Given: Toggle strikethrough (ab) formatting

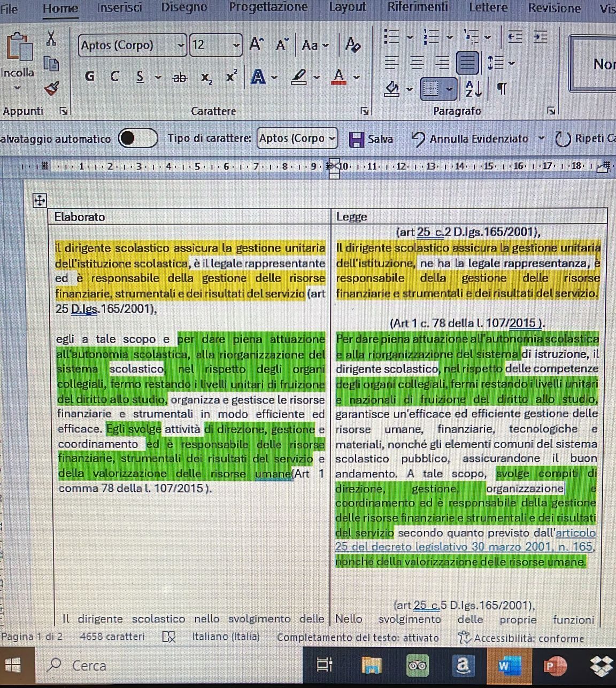Looking at the screenshot, I should pyautogui.click(x=180, y=78).
